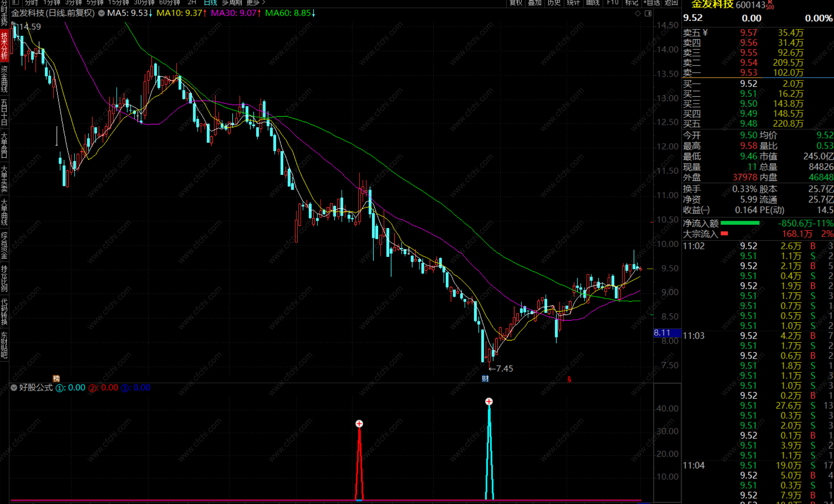The image size is (834, 504).
Task: Click the 财 financial report marker
Action: pos(485,378)
